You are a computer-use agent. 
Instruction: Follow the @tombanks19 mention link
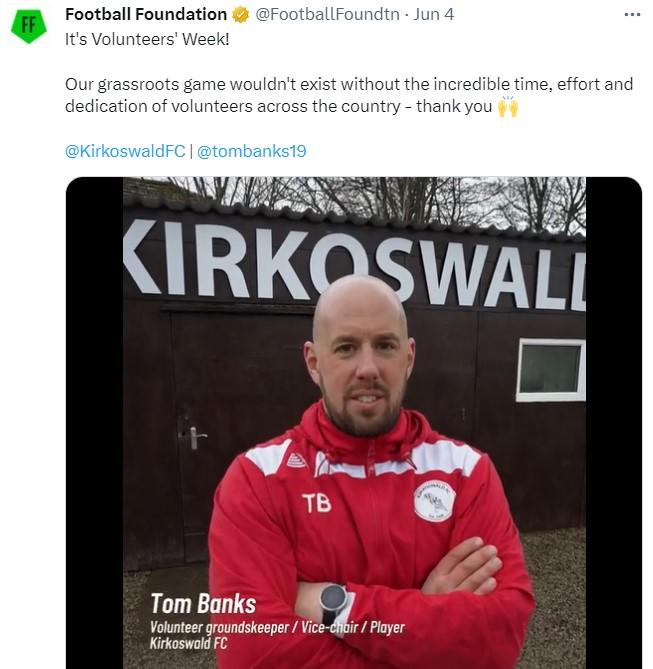(x=251, y=151)
